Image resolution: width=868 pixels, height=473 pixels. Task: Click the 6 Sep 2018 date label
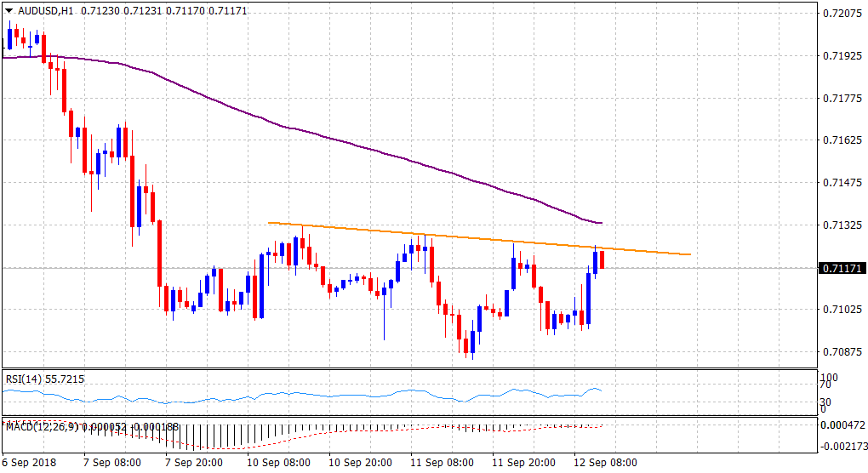pyautogui.click(x=30, y=463)
